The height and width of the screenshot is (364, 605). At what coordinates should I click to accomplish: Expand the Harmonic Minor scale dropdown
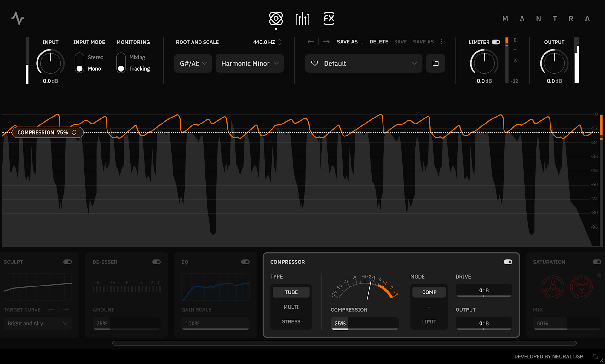250,63
